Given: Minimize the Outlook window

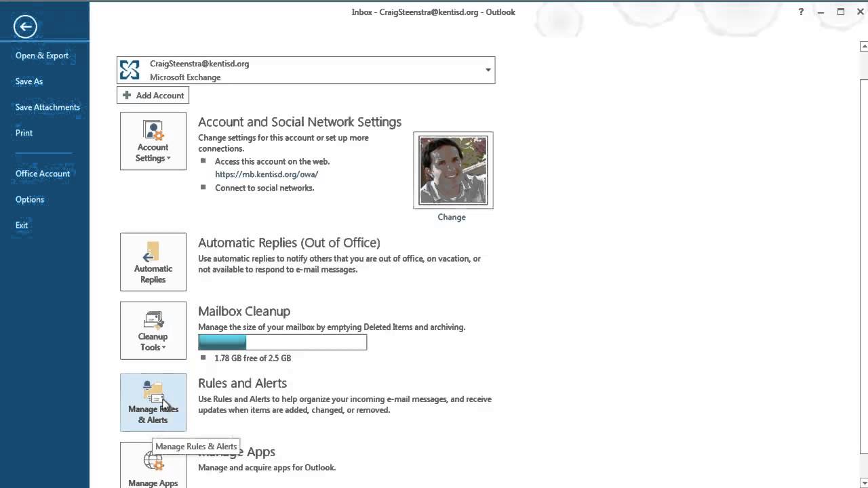Looking at the screenshot, I should [821, 12].
